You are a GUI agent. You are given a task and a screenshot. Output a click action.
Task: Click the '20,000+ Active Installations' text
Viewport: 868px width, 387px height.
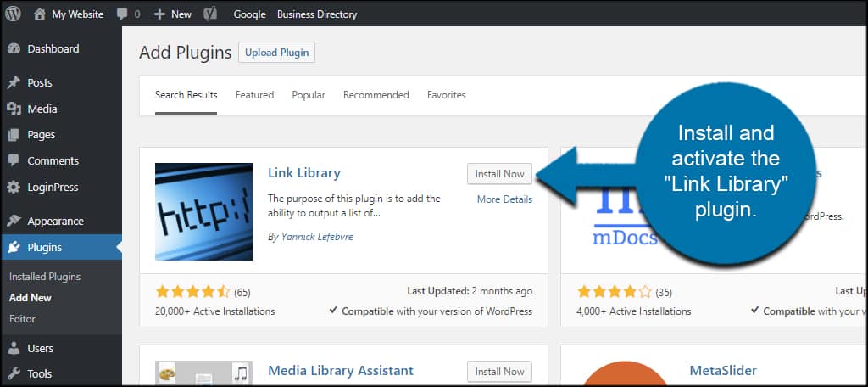pos(215,311)
